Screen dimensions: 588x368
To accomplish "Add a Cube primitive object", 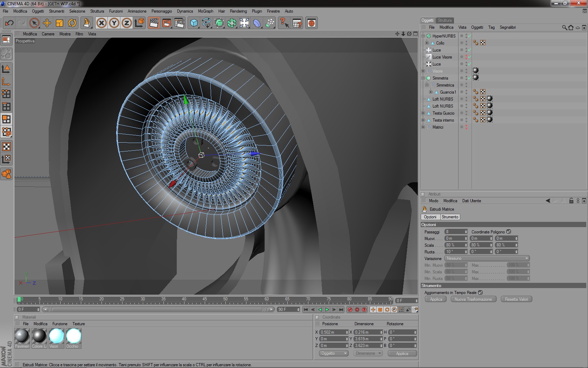I will pyautogui.click(x=194, y=23).
